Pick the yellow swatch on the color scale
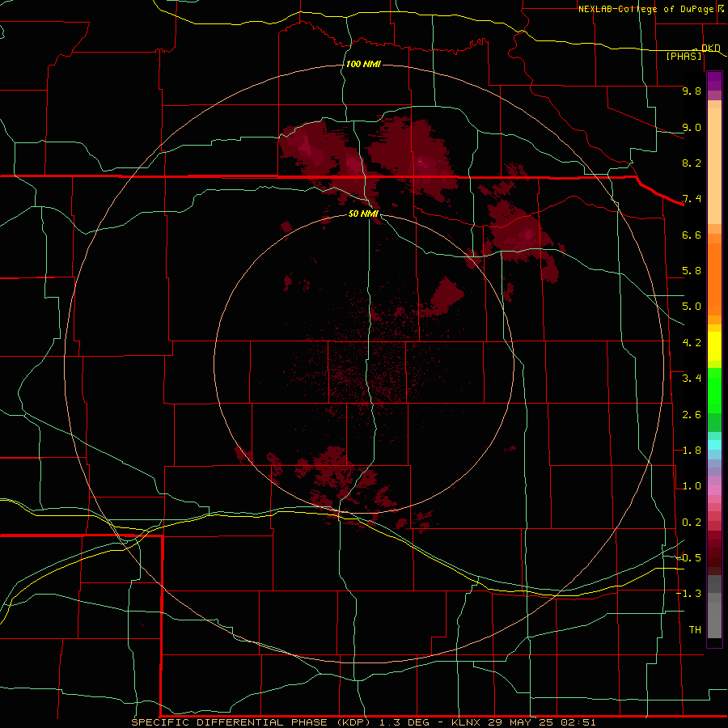The width and height of the screenshot is (728, 728). tap(714, 346)
